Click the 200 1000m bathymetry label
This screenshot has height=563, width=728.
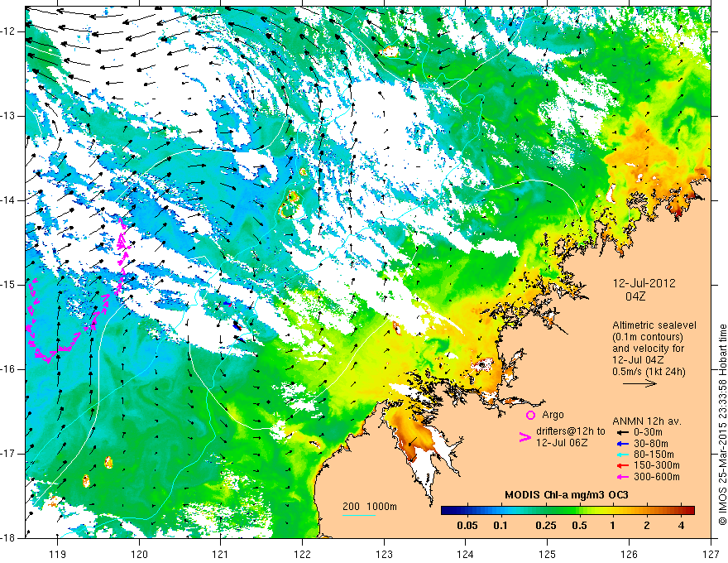[370, 507]
